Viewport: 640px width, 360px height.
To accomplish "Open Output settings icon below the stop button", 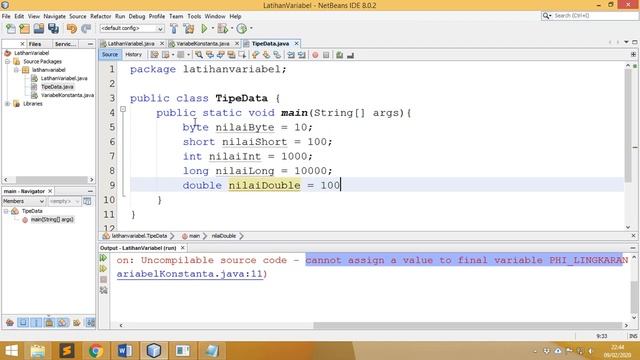I will click(103, 290).
